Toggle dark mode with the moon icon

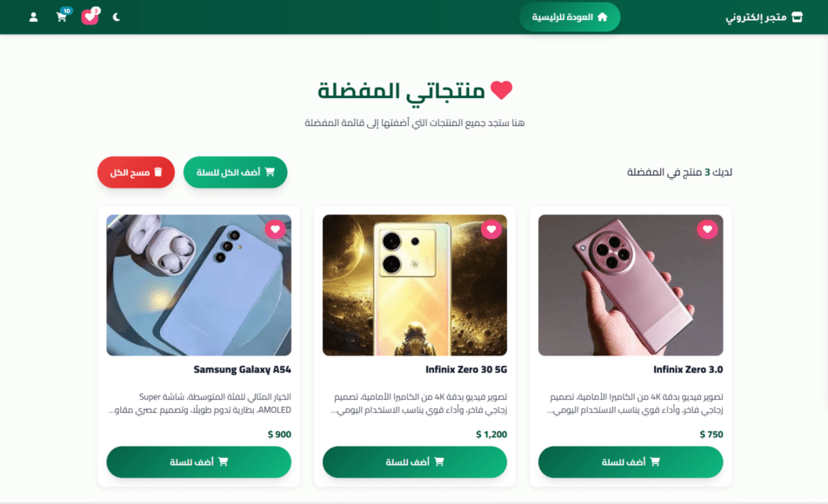[x=117, y=17]
